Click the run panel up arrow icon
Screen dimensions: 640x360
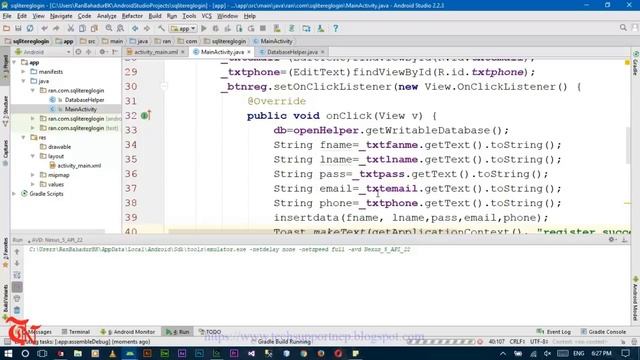[x=17, y=252]
